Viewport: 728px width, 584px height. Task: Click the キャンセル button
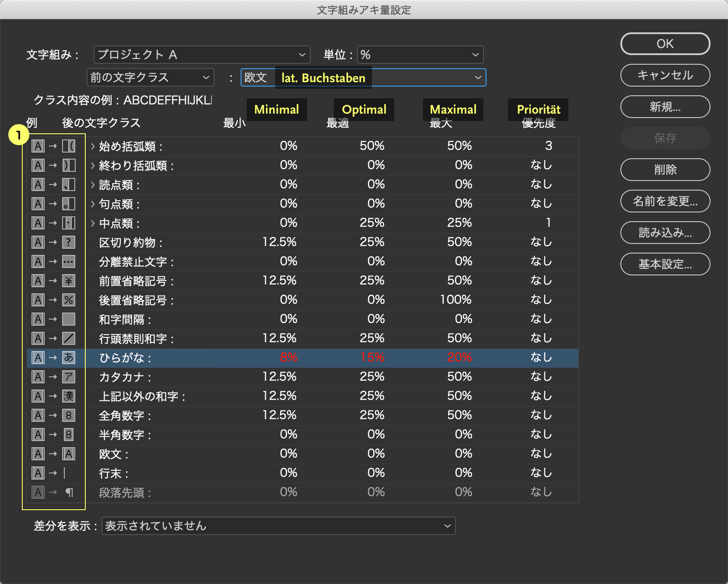click(x=665, y=75)
